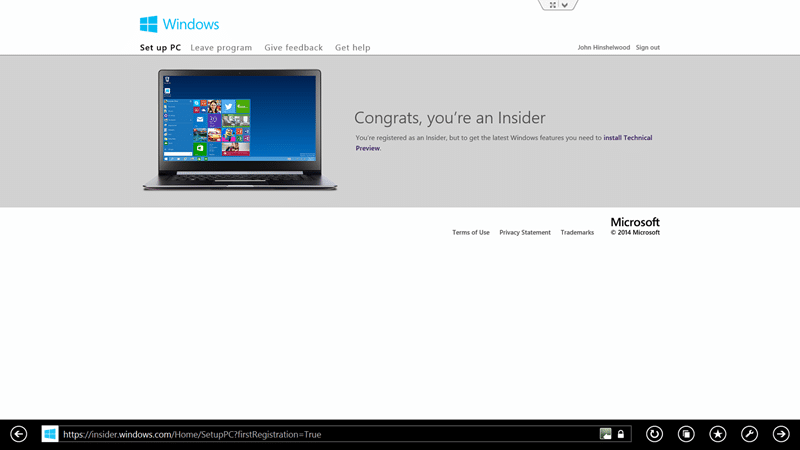This screenshot has width=800, height=450.
Task: Click the broken-page compatibility icon in address bar
Action: pyautogui.click(x=606, y=434)
